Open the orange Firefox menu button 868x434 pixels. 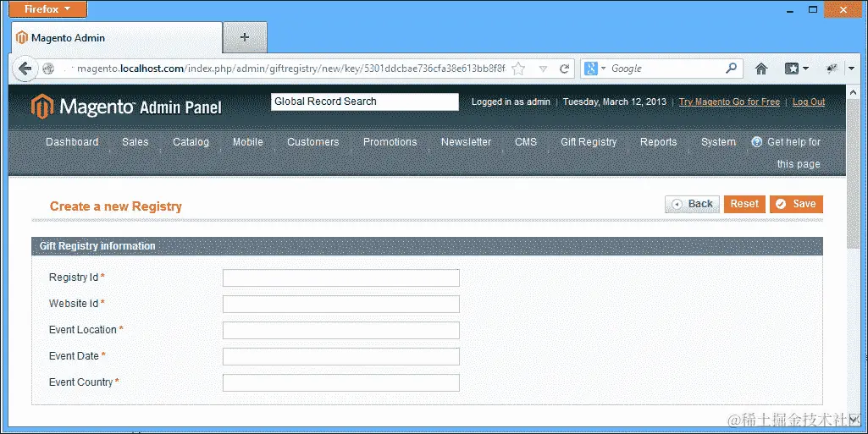coord(47,8)
